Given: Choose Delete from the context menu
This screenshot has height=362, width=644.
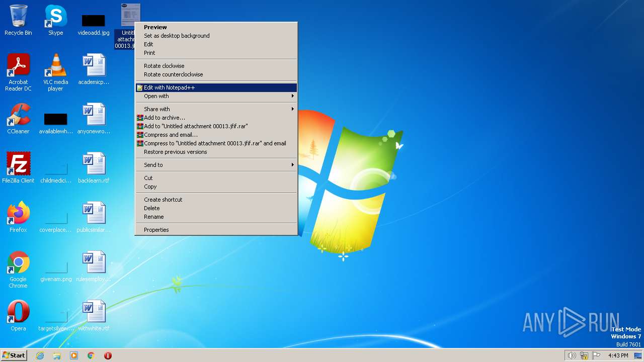Looking at the screenshot, I should [x=216, y=208].
